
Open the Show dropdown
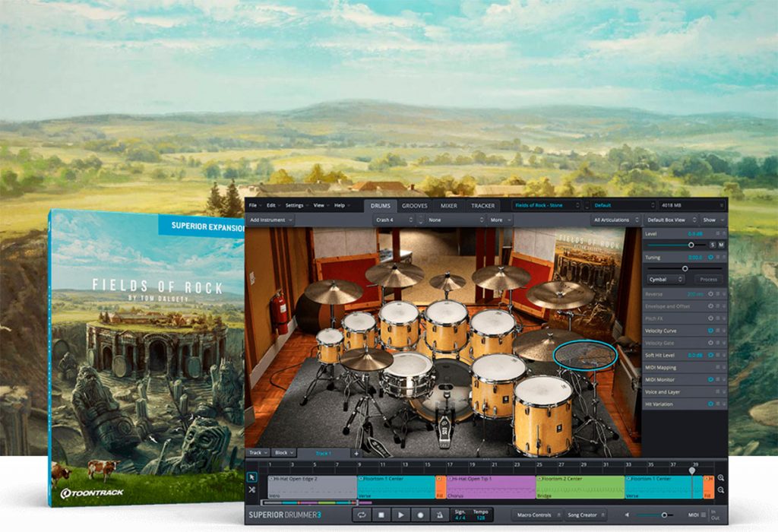tap(713, 220)
